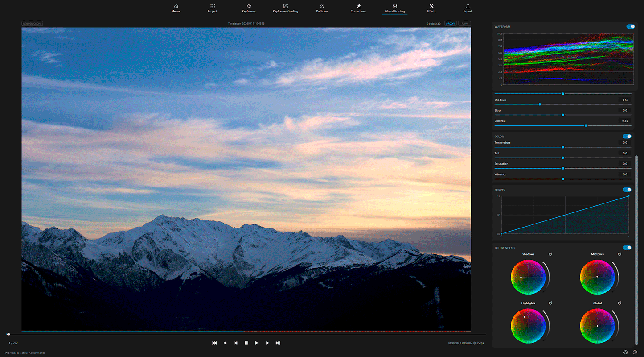Open the Keyframes Grading tab
This screenshot has width=644, height=357.
[x=285, y=8]
